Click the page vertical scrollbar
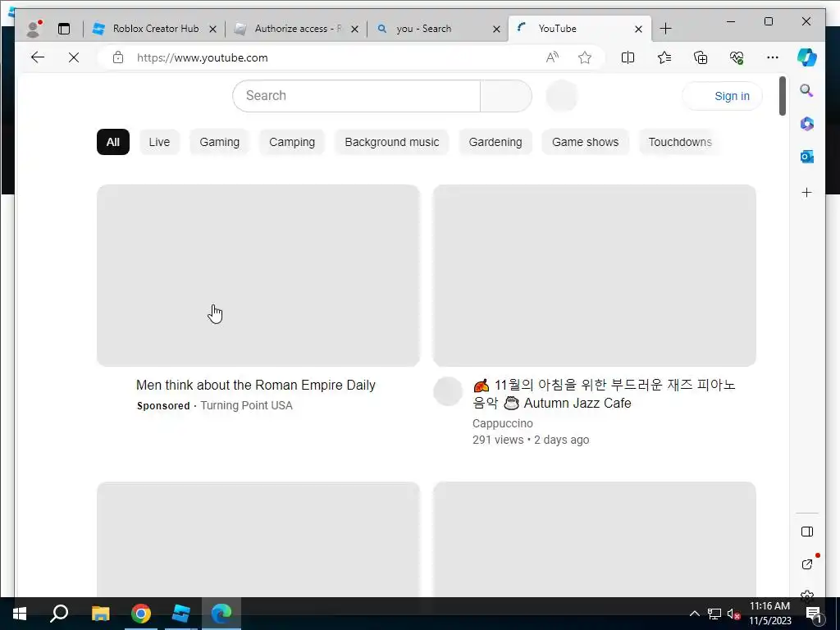 (783, 96)
